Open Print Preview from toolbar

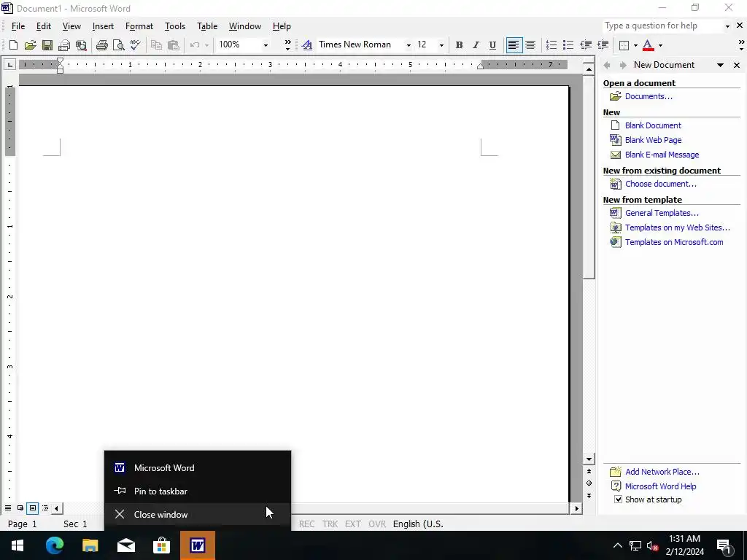[118, 45]
